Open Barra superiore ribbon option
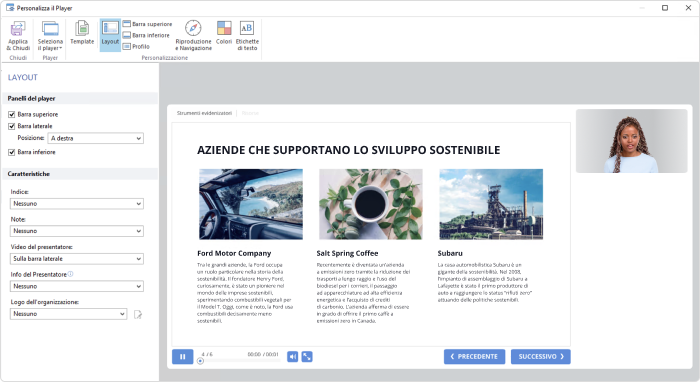700x382 pixels. (147, 24)
